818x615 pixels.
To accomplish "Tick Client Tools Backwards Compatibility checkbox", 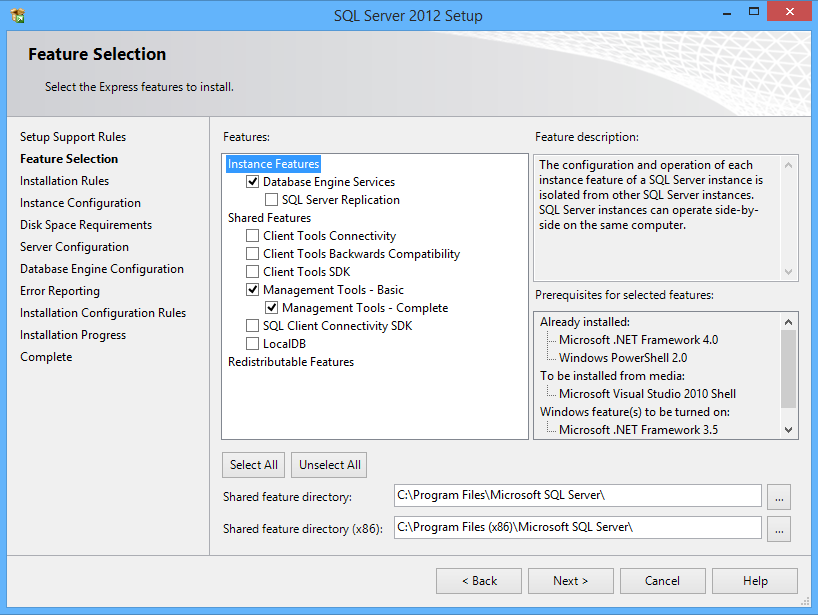I will point(252,254).
